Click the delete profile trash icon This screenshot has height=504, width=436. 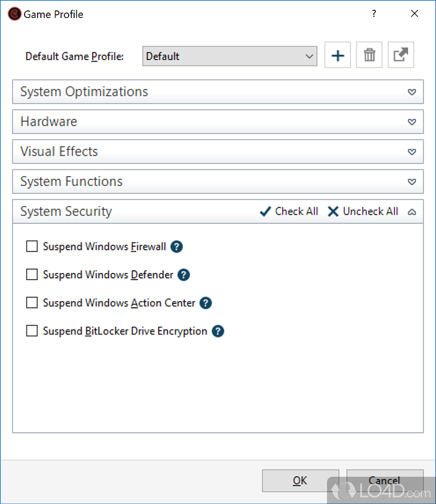click(x=370, y=56)
